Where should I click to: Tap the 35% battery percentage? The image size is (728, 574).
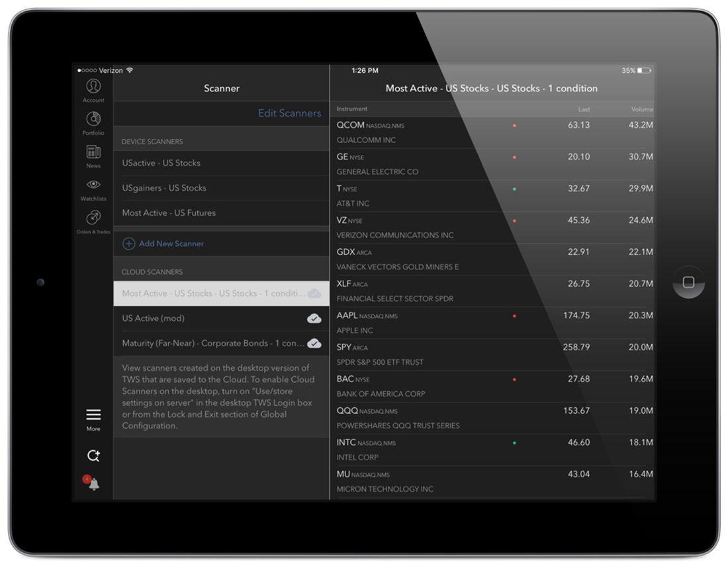tap(628, 71)
